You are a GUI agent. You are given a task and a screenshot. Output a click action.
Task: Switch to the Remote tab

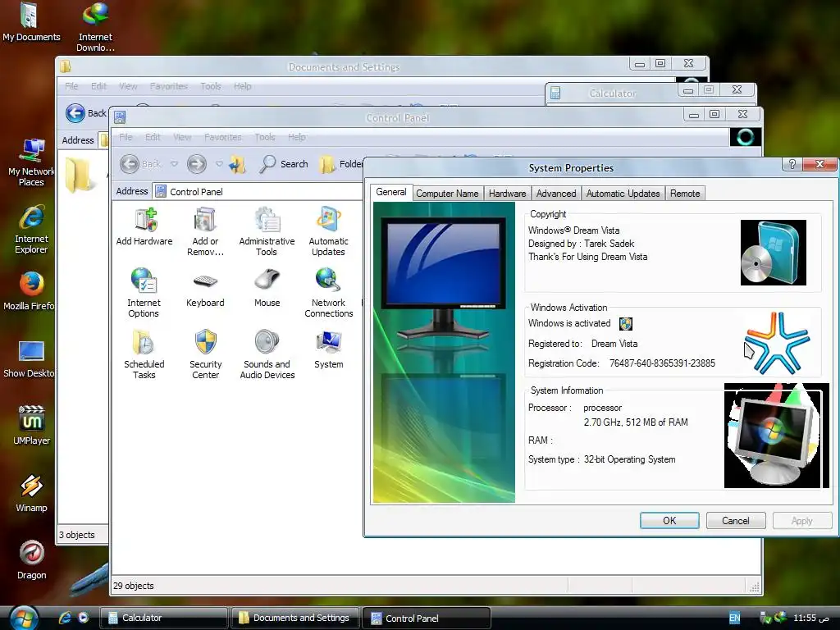(x=685, y=194)
